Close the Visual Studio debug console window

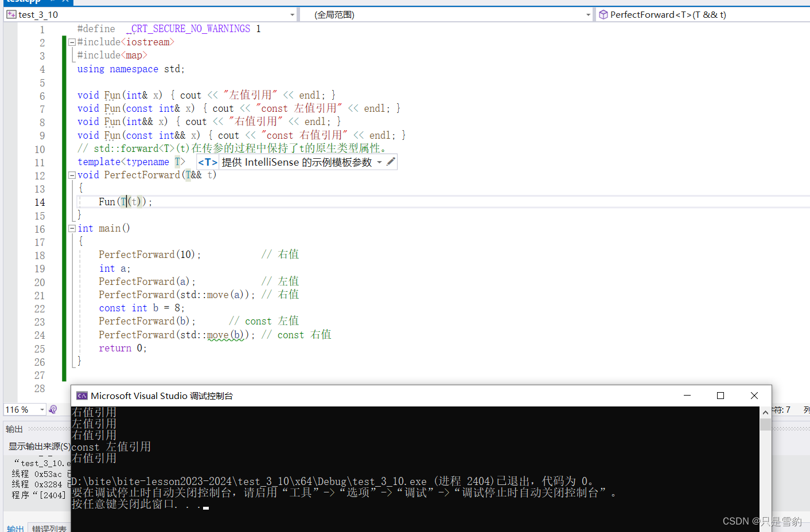pyautogui.click(x=754, y=396)
